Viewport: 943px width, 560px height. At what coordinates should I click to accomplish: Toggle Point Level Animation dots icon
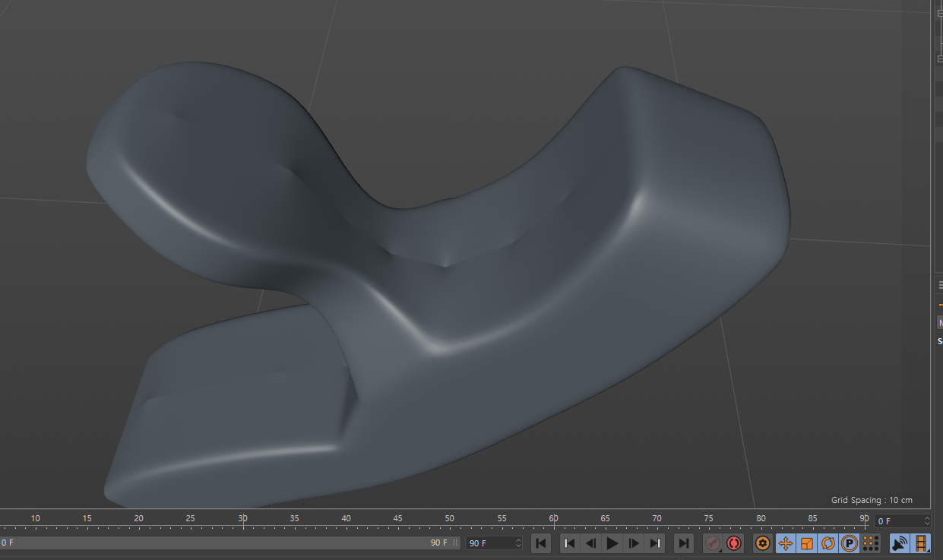tap(871, 543)
